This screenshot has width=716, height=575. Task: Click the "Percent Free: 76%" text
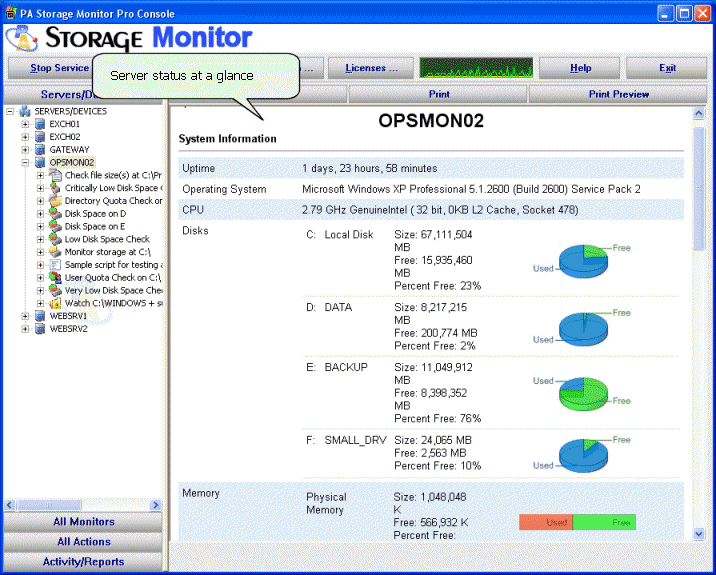(x=437, y=418)
